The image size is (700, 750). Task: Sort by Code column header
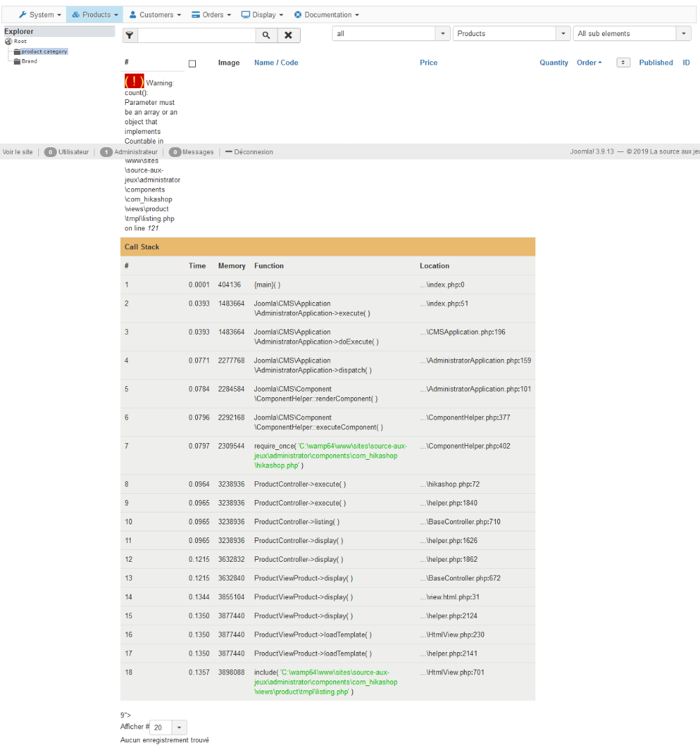[290, 62]
